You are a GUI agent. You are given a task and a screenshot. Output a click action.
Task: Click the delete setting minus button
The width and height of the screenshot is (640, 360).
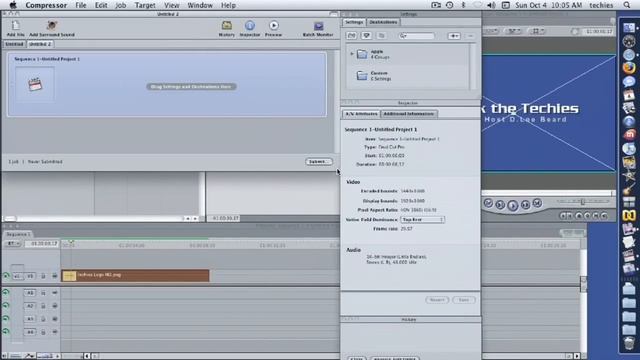coord(470,36)
